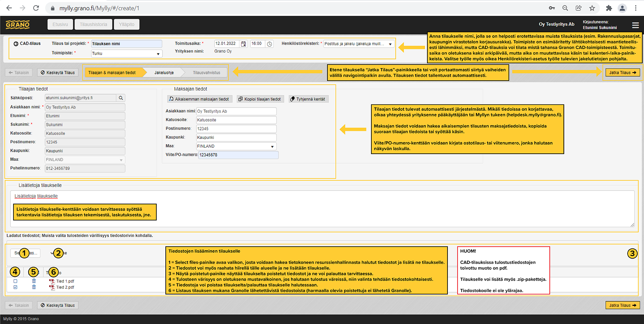Uncheck the color checkbox for Tied 2.pdf
Image resolution: width=644 pixels, height=324 pixels.
(x=15, y=287)
